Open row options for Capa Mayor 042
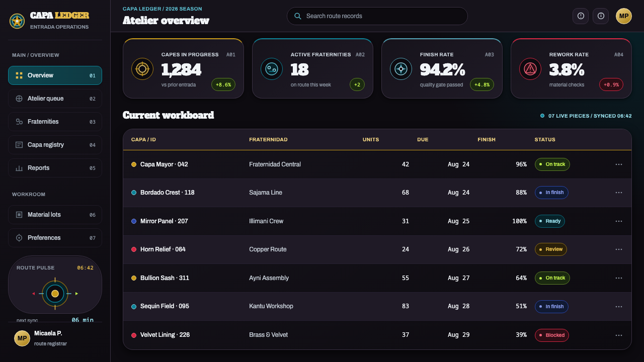Viewport: 644px width, 362px height. coord(619,164)
